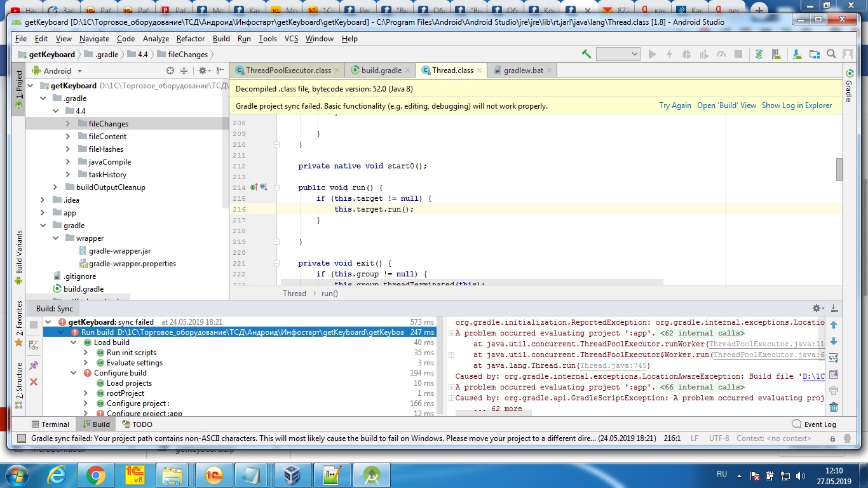The image size is (868, 488).
Task: Collapse the getKeyboard root project node
Action: tap(31, 86)
